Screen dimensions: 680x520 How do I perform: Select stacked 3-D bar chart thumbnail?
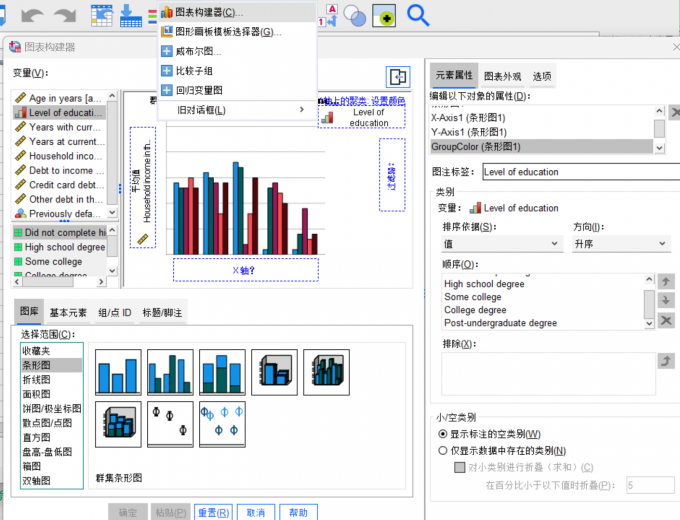click(118, 424)
